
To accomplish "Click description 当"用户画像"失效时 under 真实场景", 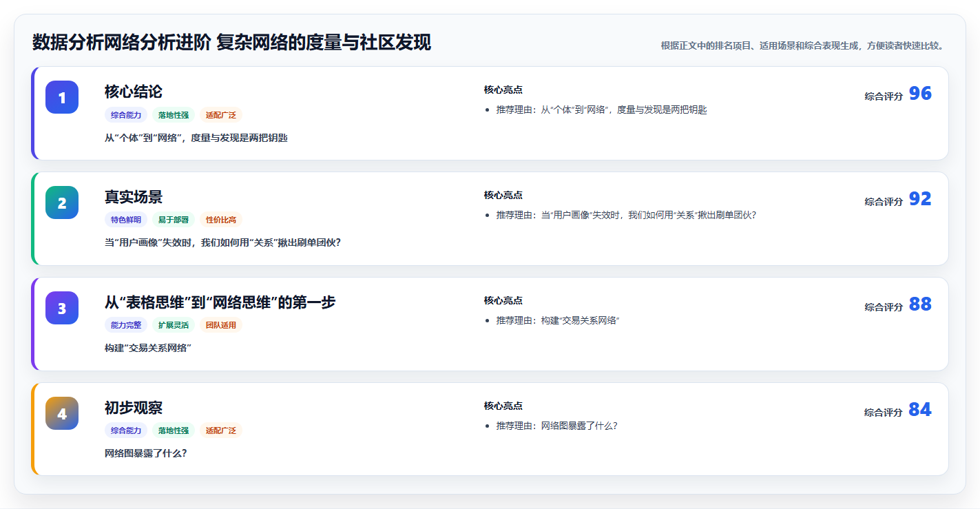I will tap(222, 242).
